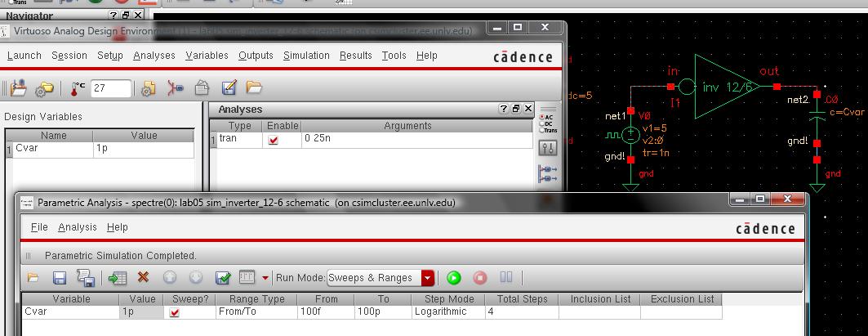868x336 pixels.
Task: Open the Setup menu
Action: coord(110,56)
